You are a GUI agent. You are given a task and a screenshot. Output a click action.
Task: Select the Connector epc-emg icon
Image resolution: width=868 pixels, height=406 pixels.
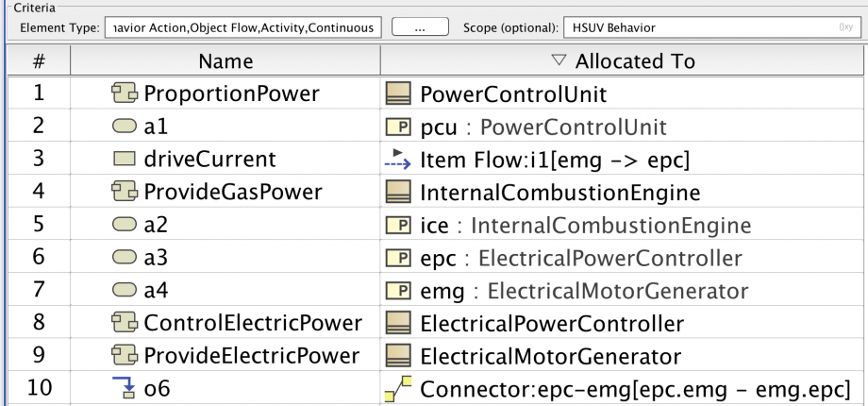click(398, 389)
